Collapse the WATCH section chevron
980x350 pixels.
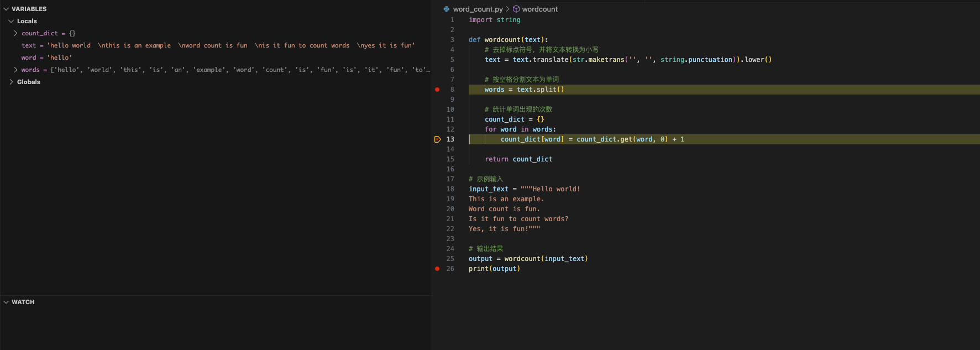click(x=6, y=302)
